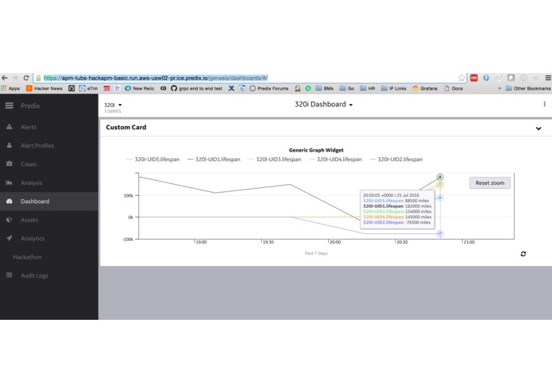
Task: Toggle 320I-UID1.lifespan series in legend
Action: (214, 159)
